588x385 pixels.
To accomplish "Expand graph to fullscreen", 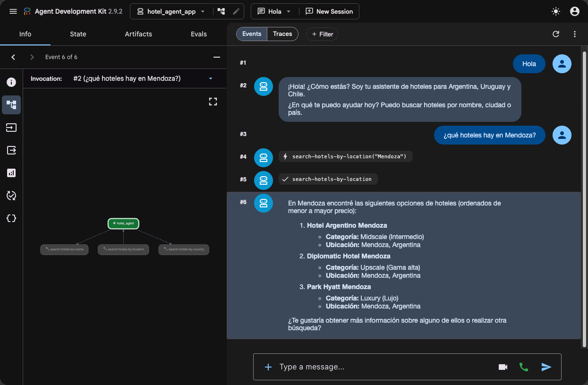I will click(x=213, y=102).
